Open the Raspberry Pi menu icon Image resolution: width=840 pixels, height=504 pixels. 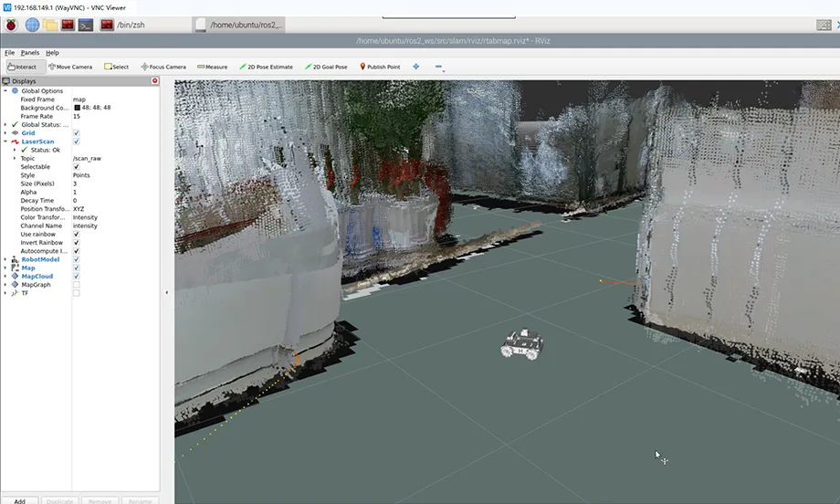coord(11,25)
